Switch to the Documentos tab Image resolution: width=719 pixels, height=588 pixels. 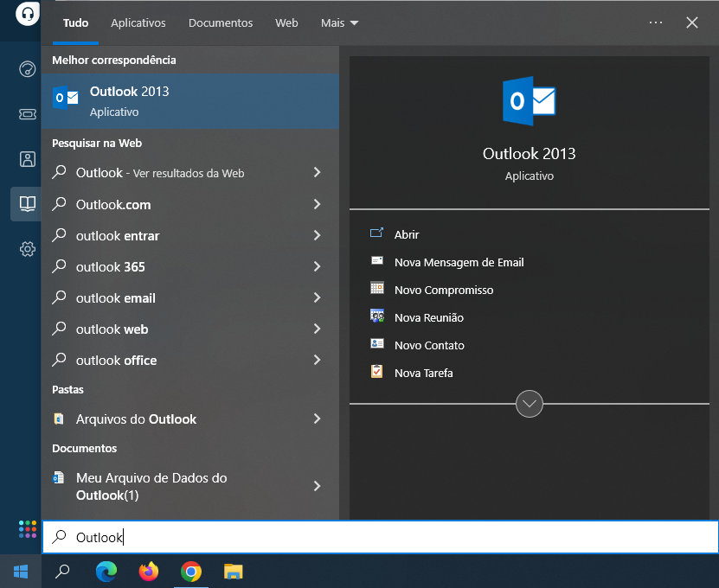tap(221, 23)
